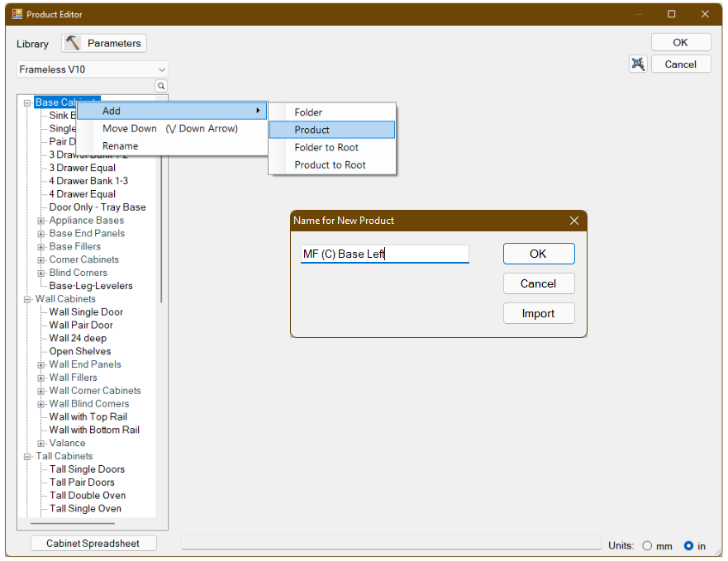Click Cabinet Spreadsheet button
The height and width of the screenshot is (561, 728).
click(x=93, y=544)
